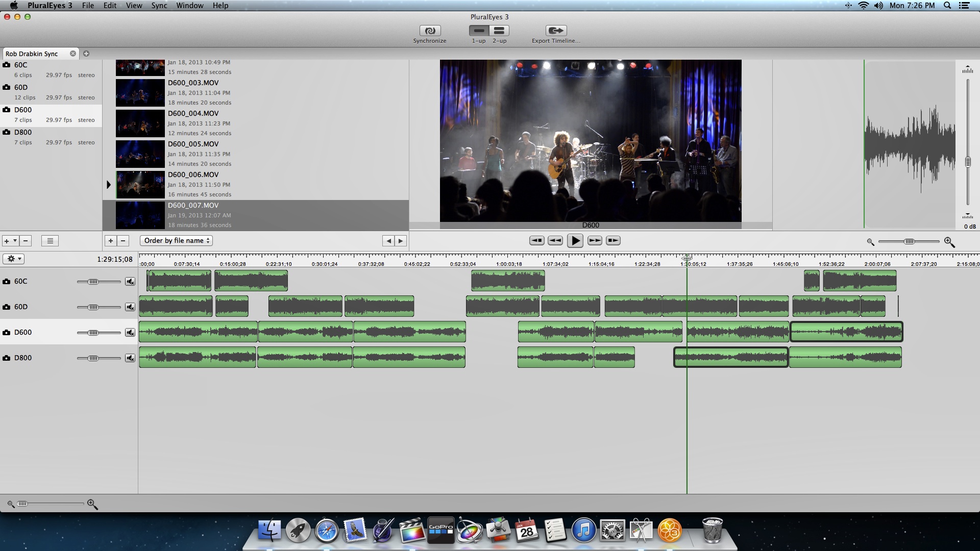Jump to start playback button
The width and height of the screenshot is (980, 551).
coord(536,240)
